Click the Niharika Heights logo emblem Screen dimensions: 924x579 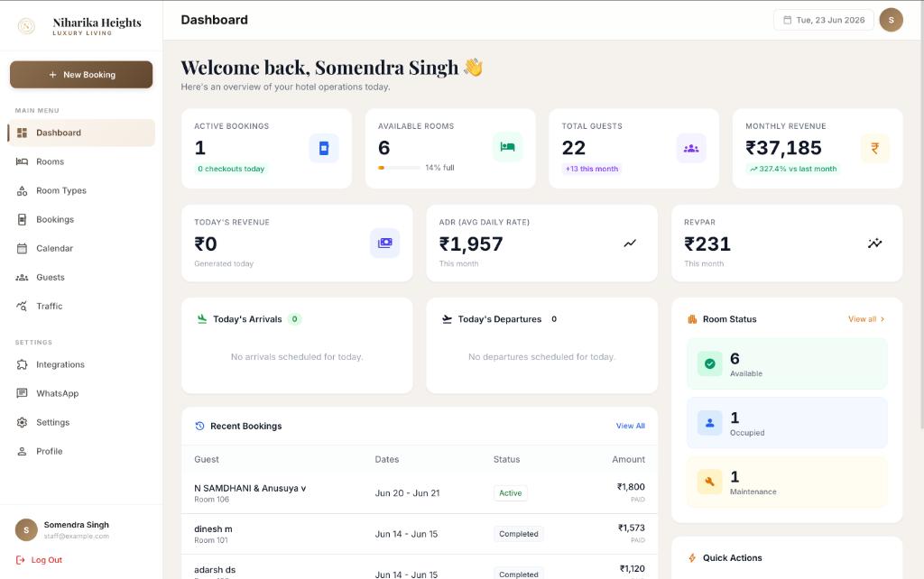pos(26,26)
